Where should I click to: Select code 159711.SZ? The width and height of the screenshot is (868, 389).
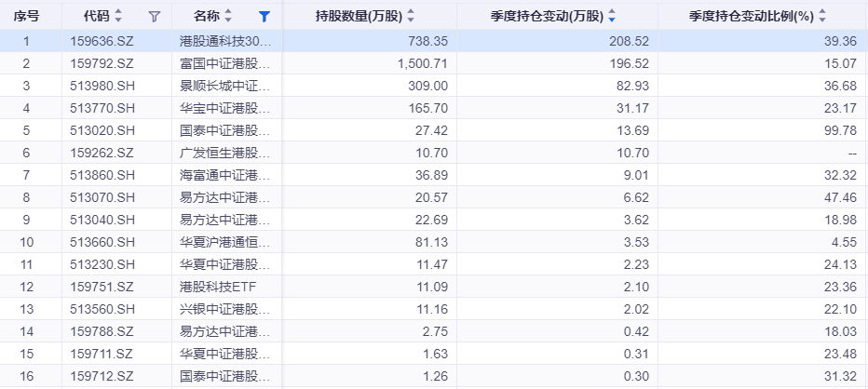(102, 354)
